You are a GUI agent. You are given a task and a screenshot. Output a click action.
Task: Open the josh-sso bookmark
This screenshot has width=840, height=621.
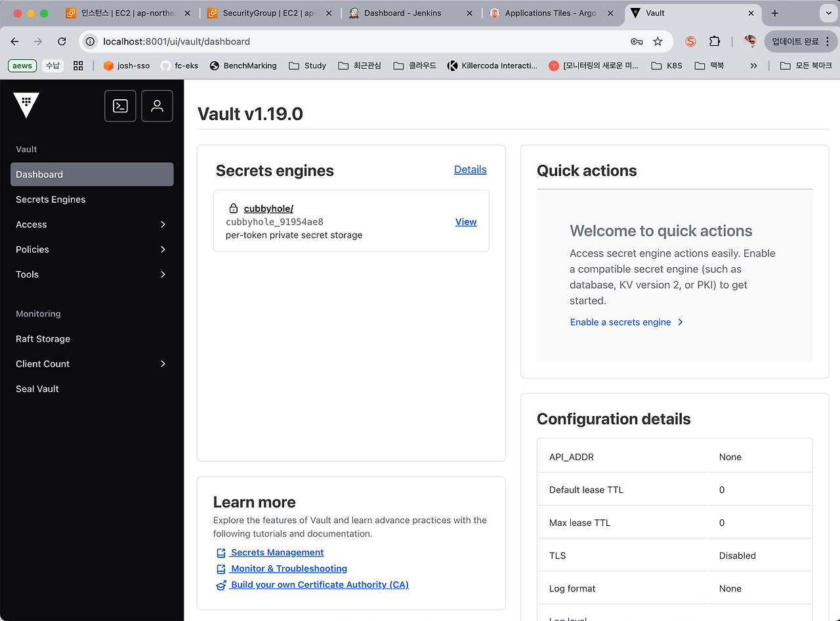point(125,66)
